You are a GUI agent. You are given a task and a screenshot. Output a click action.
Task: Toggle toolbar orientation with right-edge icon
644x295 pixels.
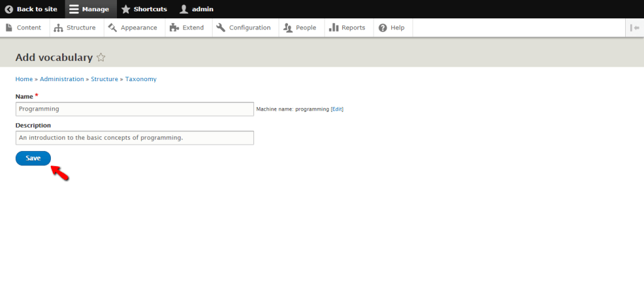pos(635,28)
